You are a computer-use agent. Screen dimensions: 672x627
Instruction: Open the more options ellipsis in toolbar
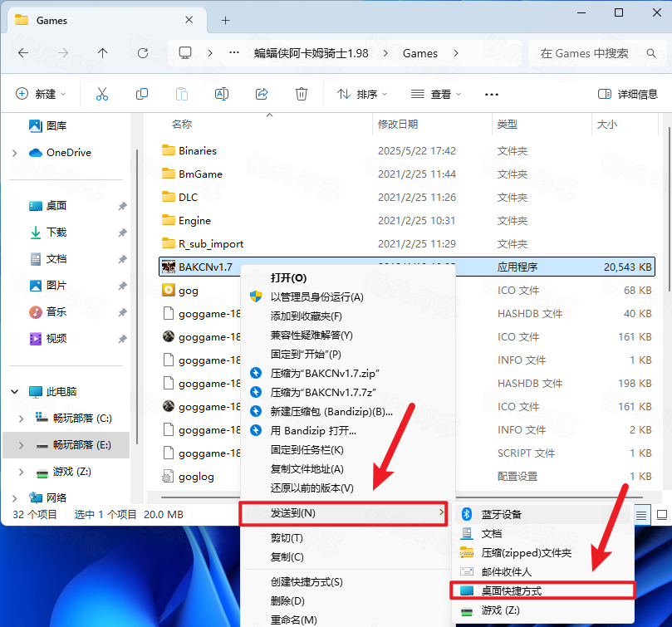tap(492, 95)
